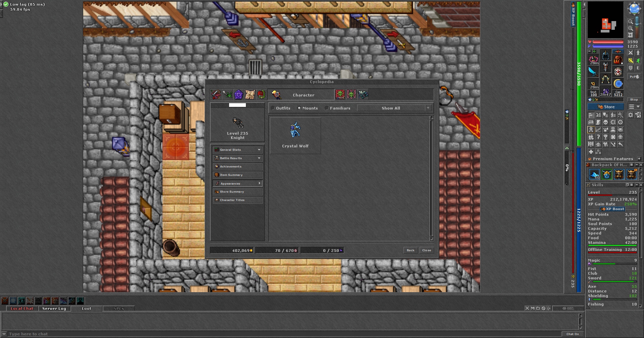Click the PvP mode button

coord(634,77)
